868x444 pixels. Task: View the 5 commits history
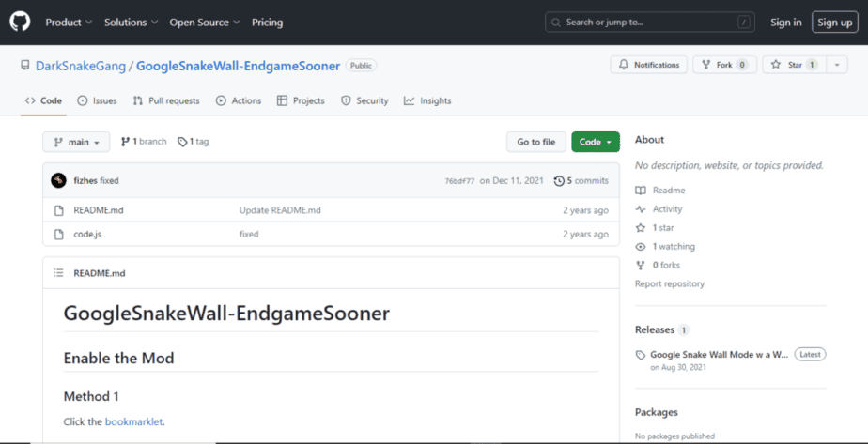[581, 181]
